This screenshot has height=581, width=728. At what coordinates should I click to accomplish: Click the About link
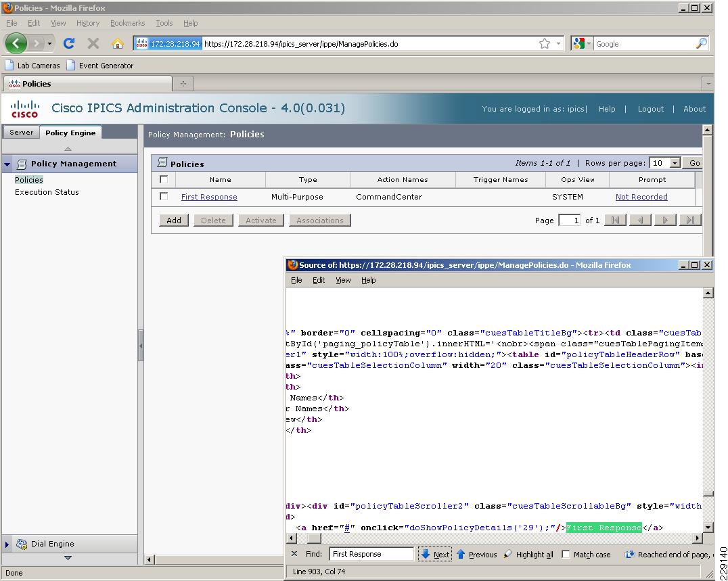coord(694,109)
